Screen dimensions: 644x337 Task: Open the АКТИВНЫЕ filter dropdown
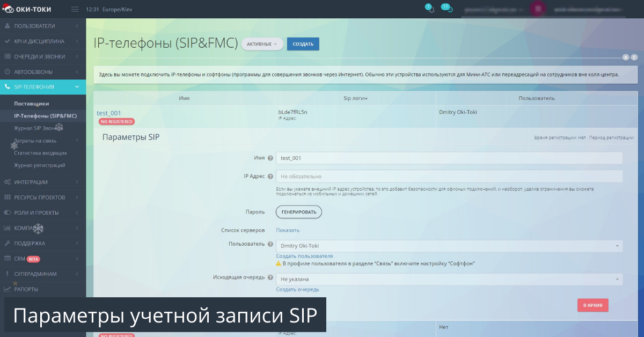tap(262, 44)
